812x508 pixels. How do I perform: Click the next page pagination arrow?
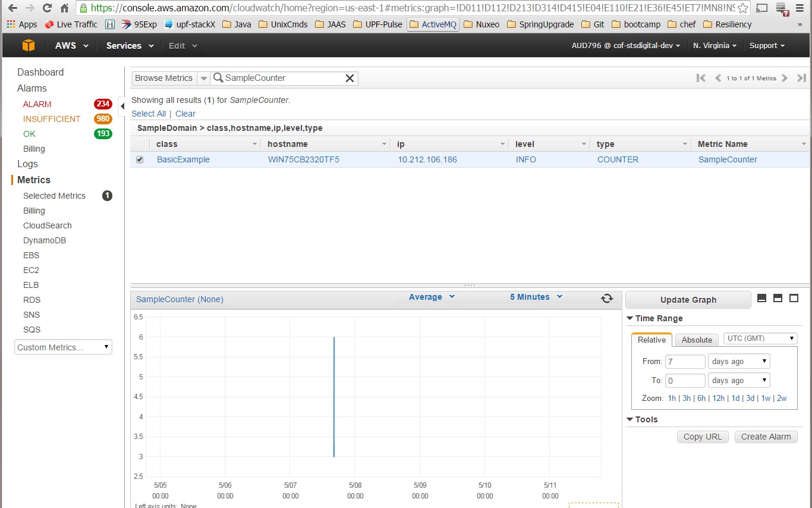point(785,77)
